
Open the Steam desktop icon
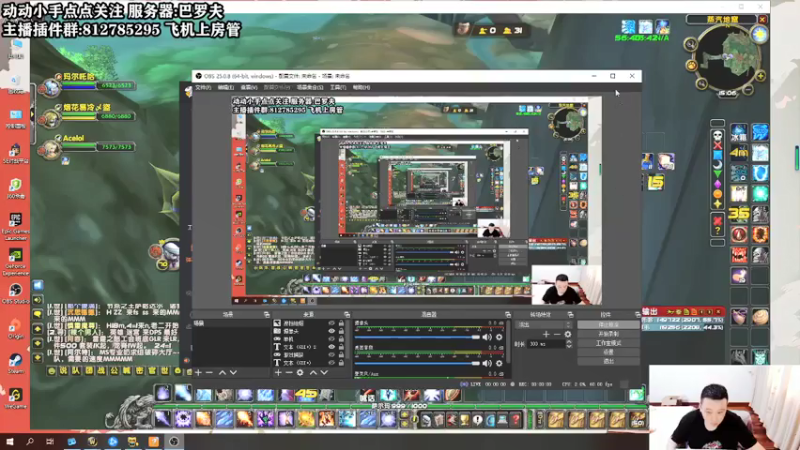point(15,364)
